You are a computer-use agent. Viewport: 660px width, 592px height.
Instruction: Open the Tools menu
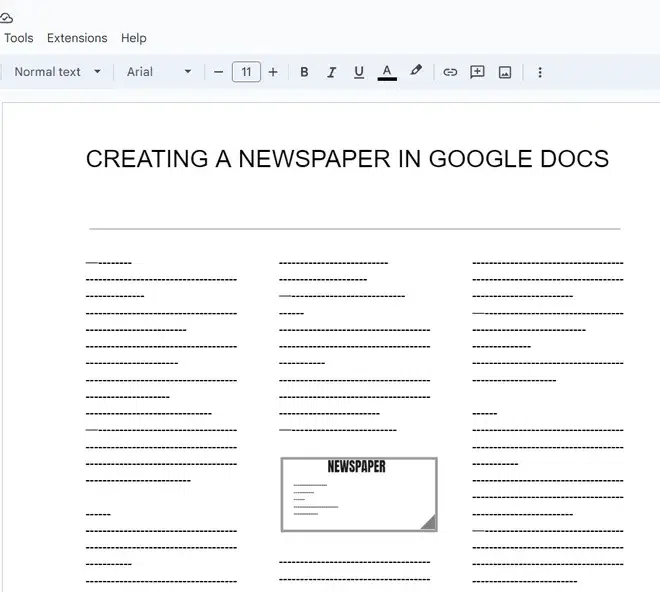tap(19, 38)
